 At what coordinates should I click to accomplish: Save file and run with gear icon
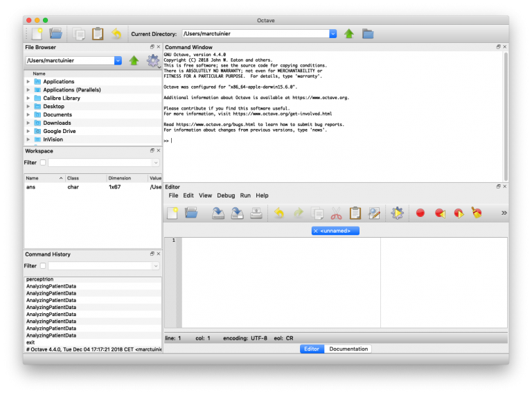point(397,213)
